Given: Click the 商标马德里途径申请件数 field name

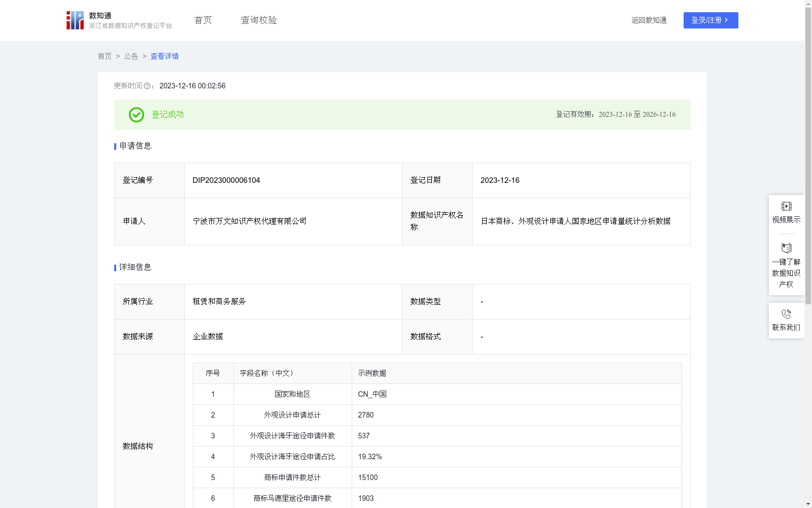Looking at the screenshot, I should tap(292, 498).
